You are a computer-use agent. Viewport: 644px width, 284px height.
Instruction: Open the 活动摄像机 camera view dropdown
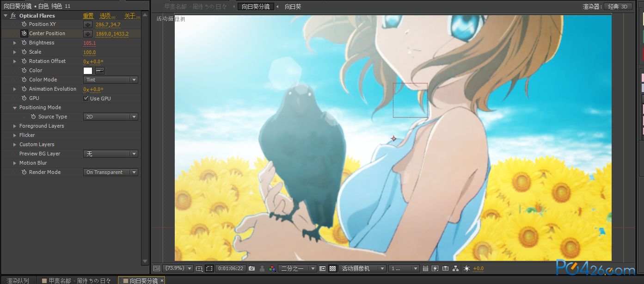point(362,268)
